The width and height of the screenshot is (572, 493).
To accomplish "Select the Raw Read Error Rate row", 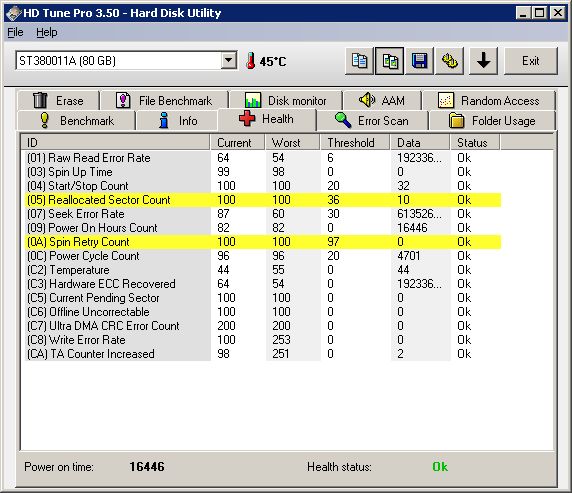I will point(263,158).
